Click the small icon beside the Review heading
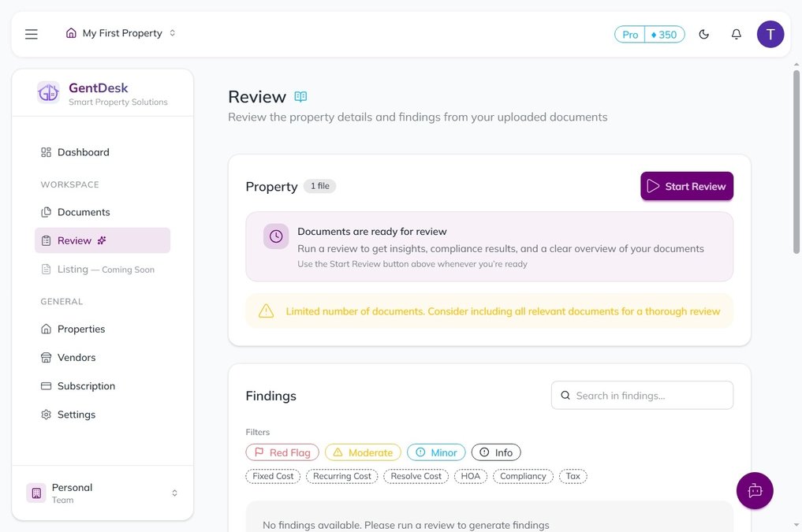Screen dimensions: 802x532 point(300,95)
